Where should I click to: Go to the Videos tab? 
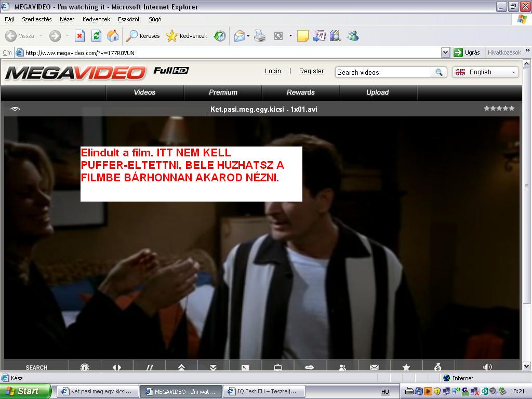pos(145,92)
